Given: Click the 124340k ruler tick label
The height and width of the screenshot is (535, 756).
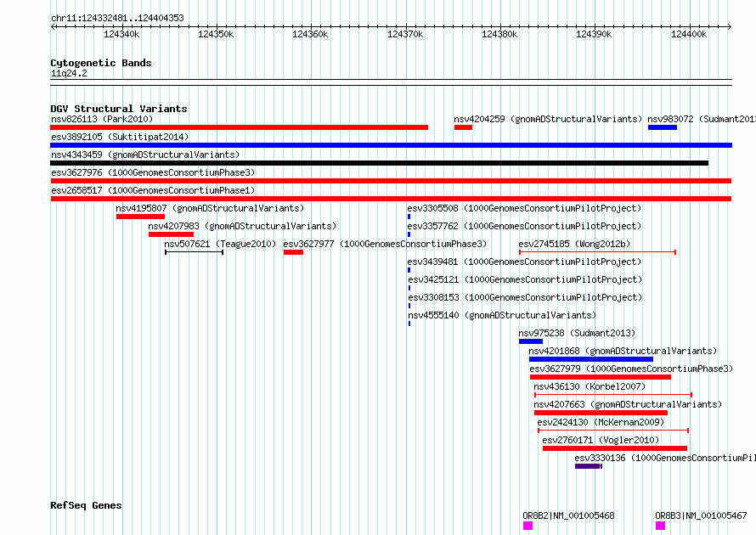Looking at the screenshot, I should click(x=121, y=34).
